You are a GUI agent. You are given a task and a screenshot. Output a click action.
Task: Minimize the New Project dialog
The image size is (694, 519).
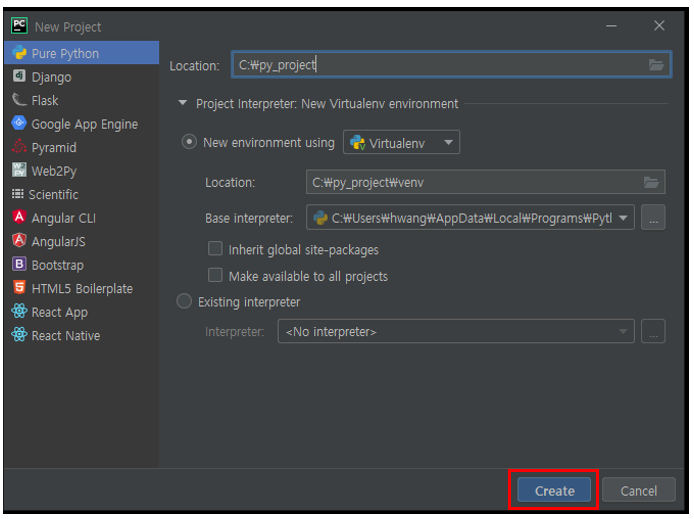611,26
